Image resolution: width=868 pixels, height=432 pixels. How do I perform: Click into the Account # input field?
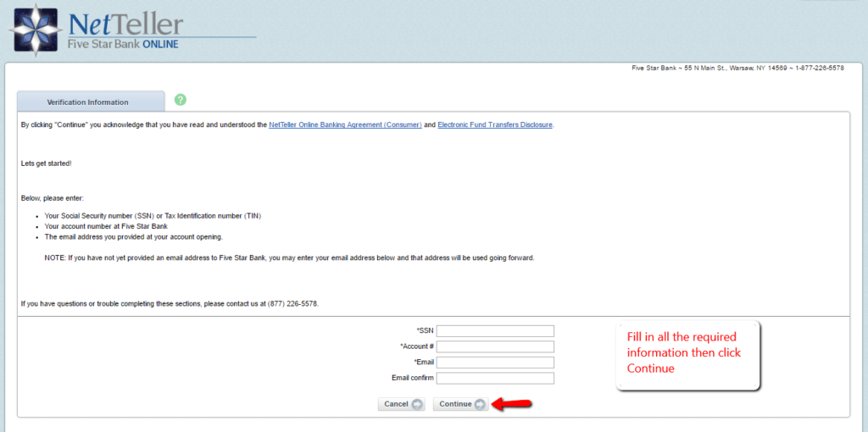click(495, 346)
